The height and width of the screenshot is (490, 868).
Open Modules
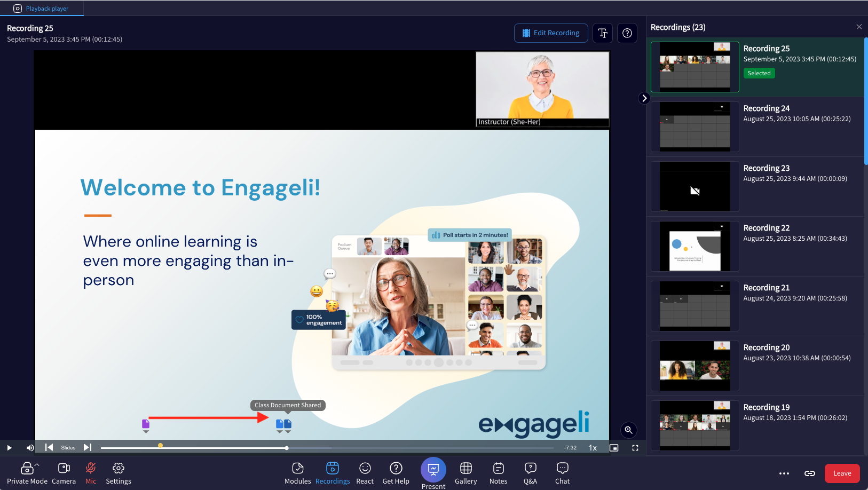[x=298, y=473]
